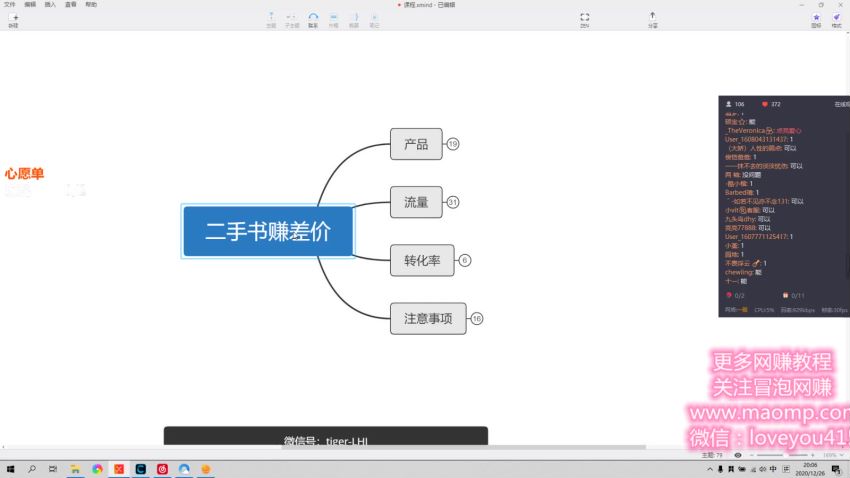Image resolution: width=850 pixels, height=478 pixels.
Task: Show hidden system tray icons
Action: point(710,469)
